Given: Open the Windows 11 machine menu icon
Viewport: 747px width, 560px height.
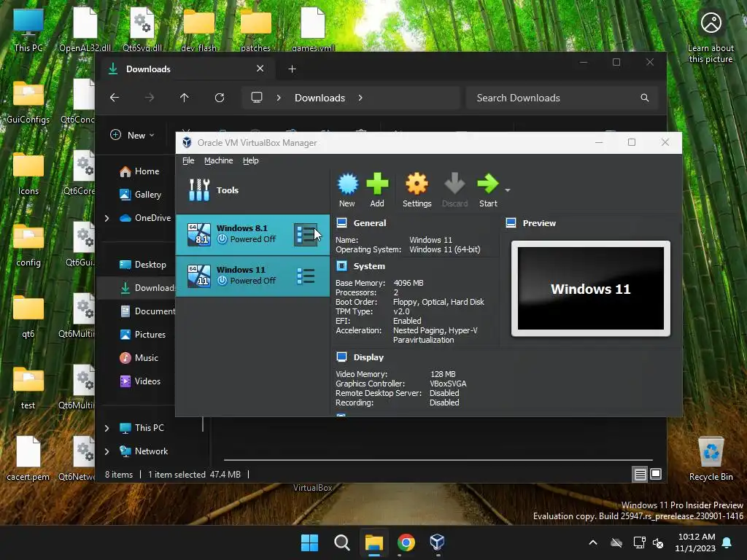Looking at the screenshot, I should (x=306, y=276).
